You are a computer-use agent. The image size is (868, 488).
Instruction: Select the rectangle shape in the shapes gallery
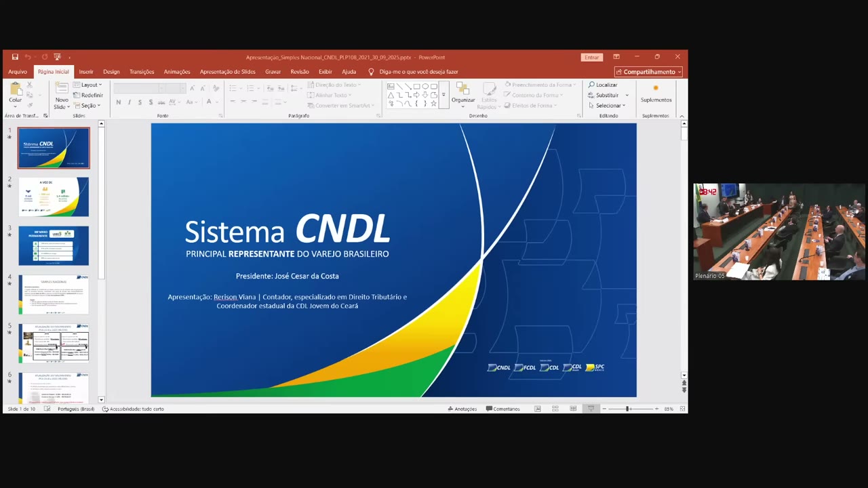(416, 87)
